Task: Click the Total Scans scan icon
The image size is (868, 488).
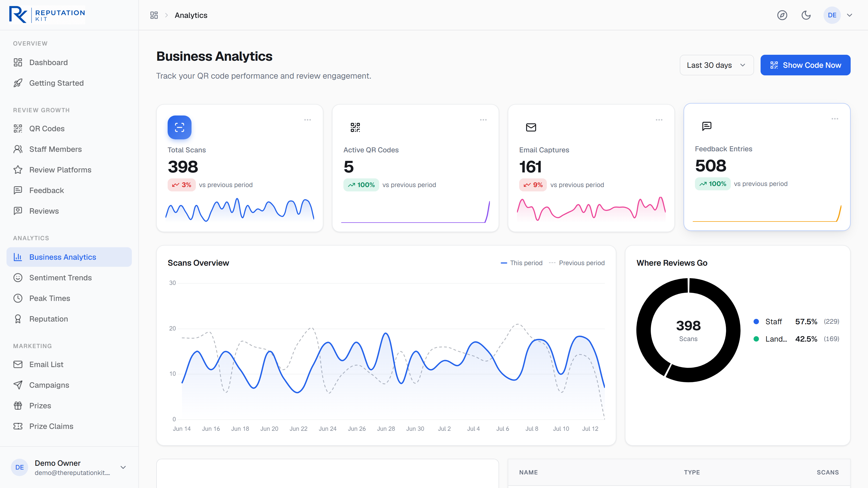Action: click(x=180, y=127)
